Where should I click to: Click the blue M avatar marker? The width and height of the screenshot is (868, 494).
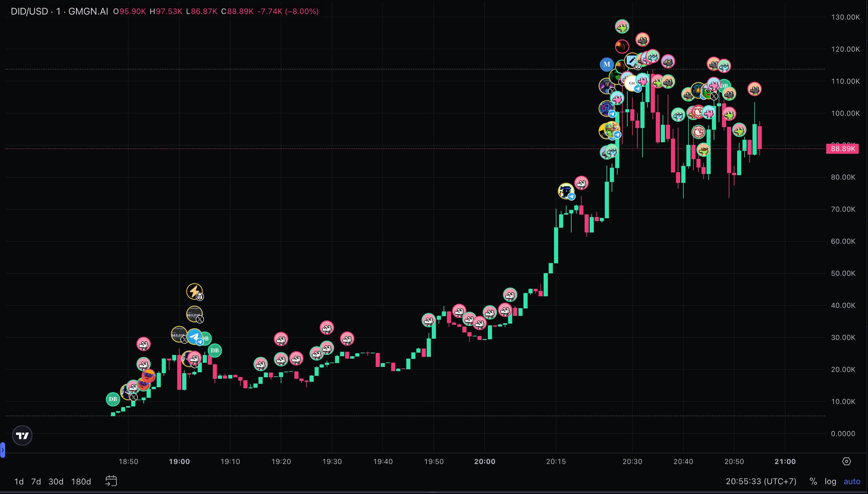point(607,64)
